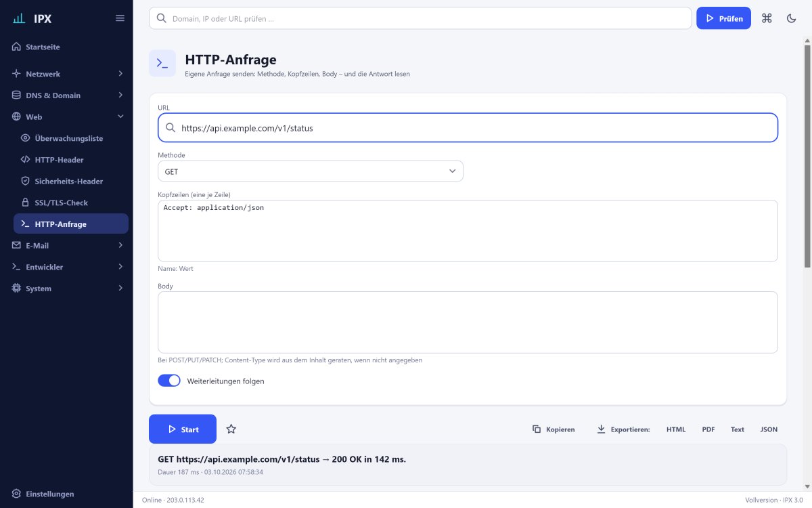The width and height of the screenshot is (812, 508).
Task: Open the command palette icon
Action: pyautogui.click(x=767, y=18)
